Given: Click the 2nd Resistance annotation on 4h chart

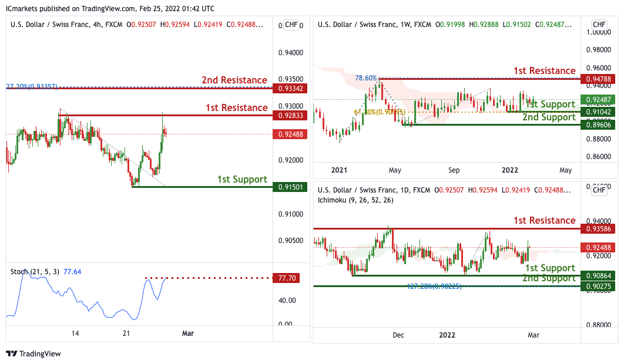Looking at the screenshot, I should pyautogui.click(x=234, y=80).
